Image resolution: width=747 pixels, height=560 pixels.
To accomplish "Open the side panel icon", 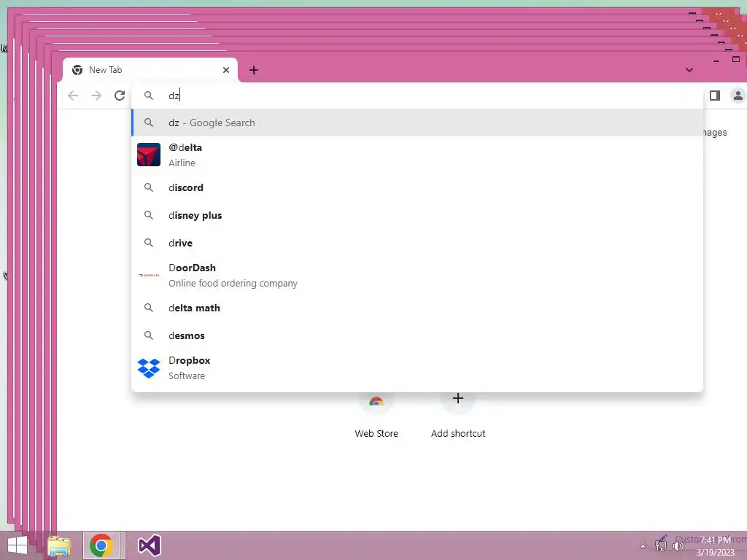I will coord(715,96).
